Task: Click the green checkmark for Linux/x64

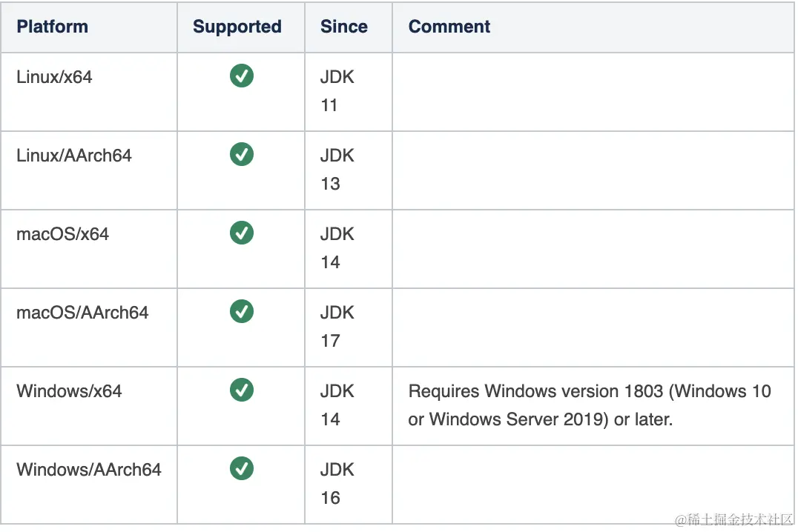Action: coord(241,76)
